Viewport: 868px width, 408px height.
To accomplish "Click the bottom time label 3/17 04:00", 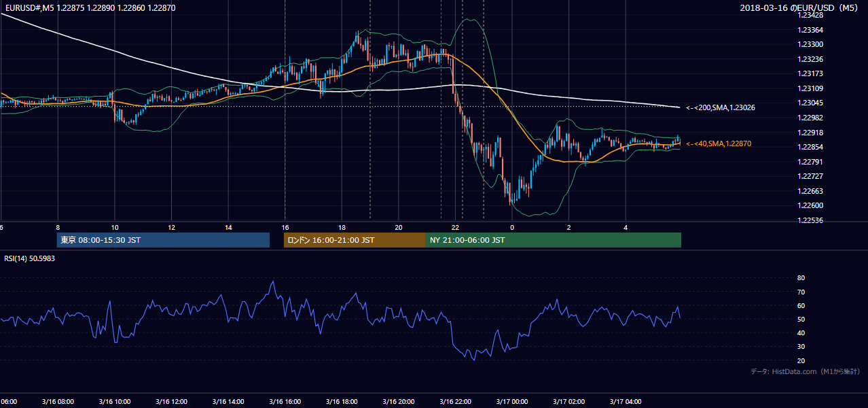I will [626, 402].
